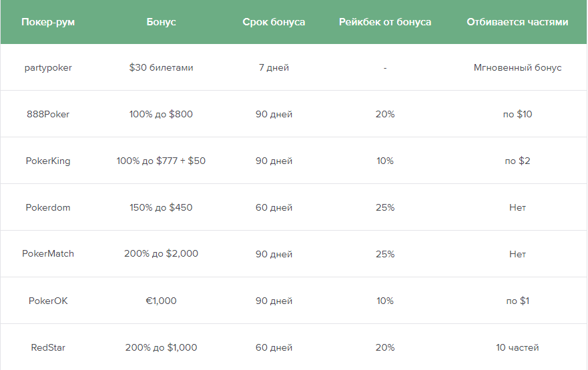Click the 100% до $777 + $50 cell
588x370 pixels.
161,161
